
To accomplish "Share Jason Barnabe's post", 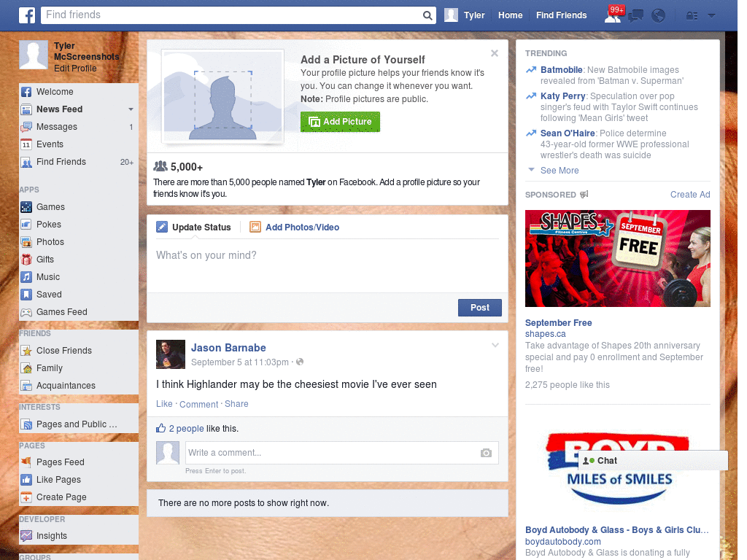I will (236, 404).
